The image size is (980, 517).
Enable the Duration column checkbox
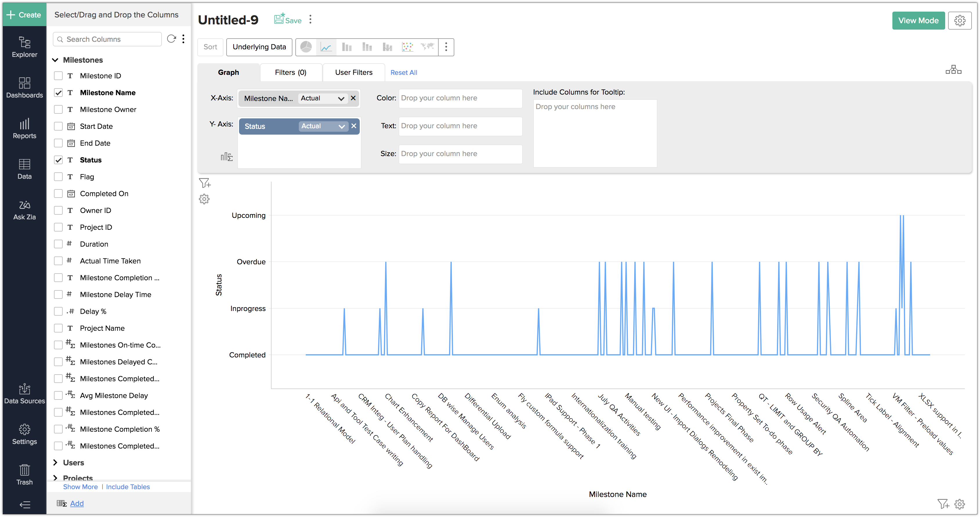point(58,244)
